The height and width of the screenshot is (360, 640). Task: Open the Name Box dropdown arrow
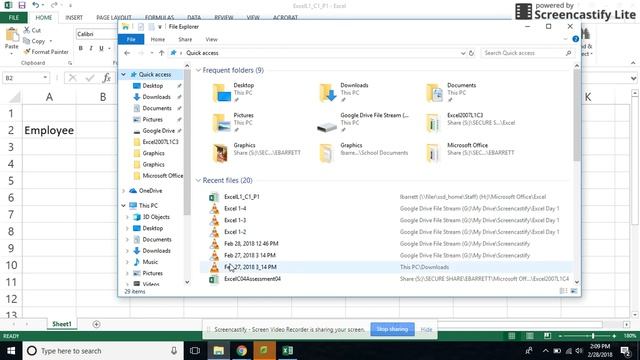tap(45, 78)
